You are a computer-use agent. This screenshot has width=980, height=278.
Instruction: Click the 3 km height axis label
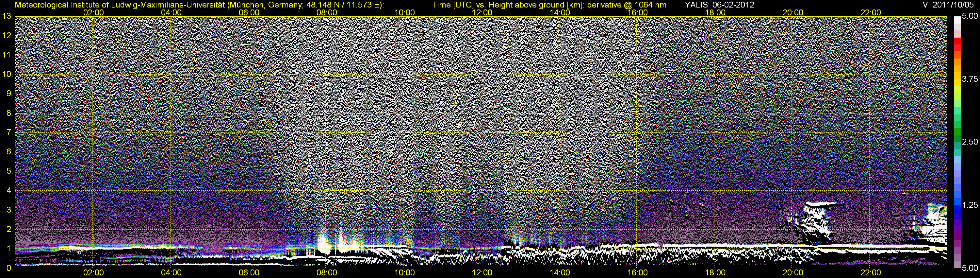pos(9,210)
